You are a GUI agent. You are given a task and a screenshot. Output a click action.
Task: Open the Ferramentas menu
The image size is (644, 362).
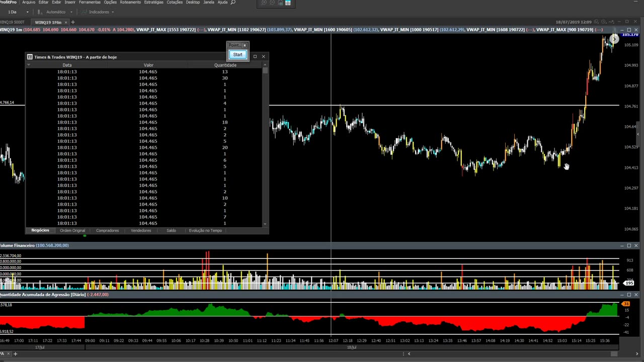[x=90, y=2]
